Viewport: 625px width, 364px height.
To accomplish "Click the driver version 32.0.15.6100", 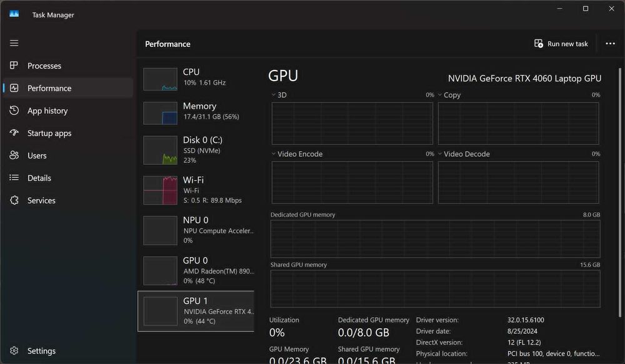I will (526, 320).
